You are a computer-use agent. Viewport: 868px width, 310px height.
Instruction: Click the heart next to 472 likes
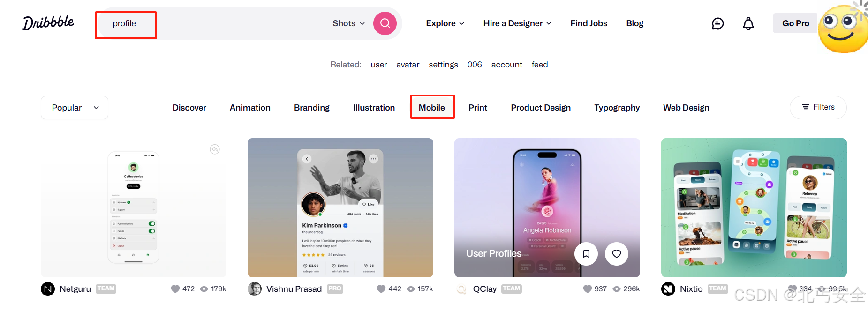click(175, 289)
